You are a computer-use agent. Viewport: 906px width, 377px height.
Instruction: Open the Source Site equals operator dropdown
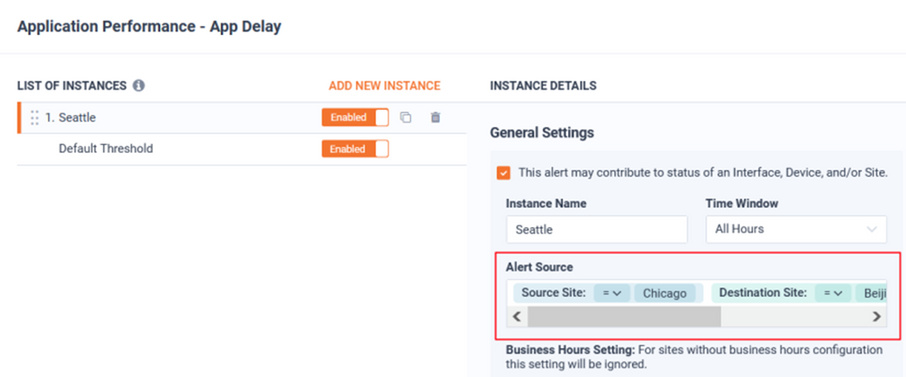coord(612,293)
